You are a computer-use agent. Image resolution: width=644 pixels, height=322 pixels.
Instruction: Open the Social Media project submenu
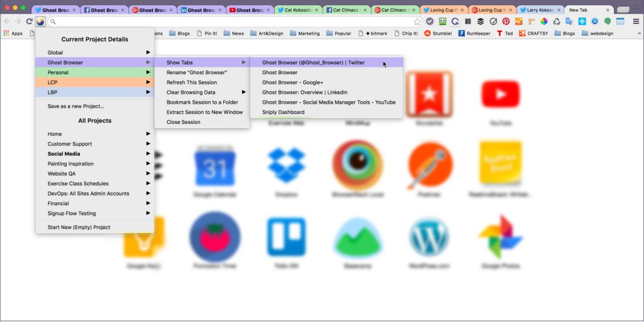click(95, 153)
